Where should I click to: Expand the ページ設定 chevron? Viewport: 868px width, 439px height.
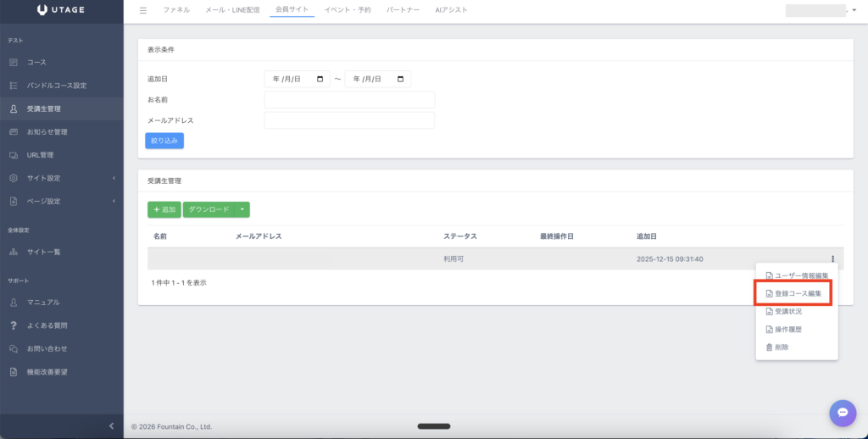114,202
